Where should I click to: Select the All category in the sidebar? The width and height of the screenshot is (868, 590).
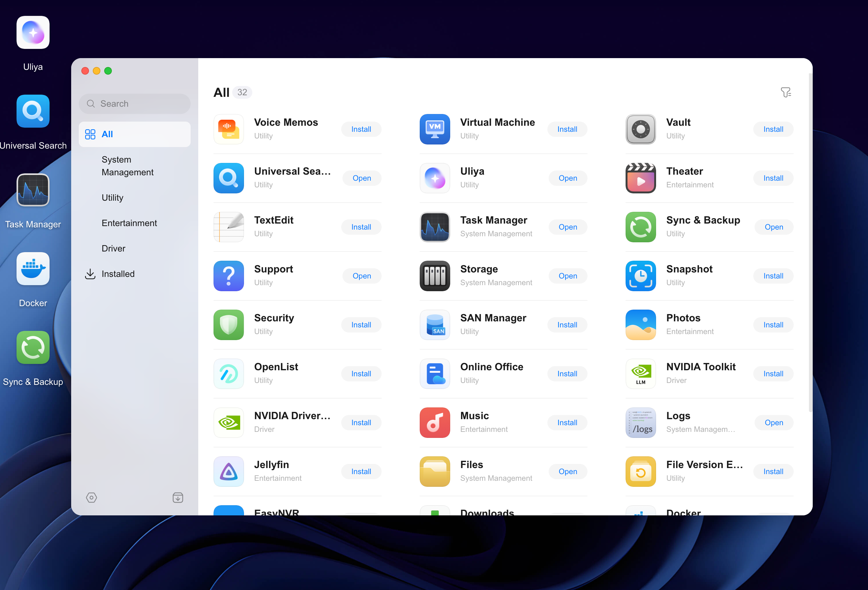134,134
